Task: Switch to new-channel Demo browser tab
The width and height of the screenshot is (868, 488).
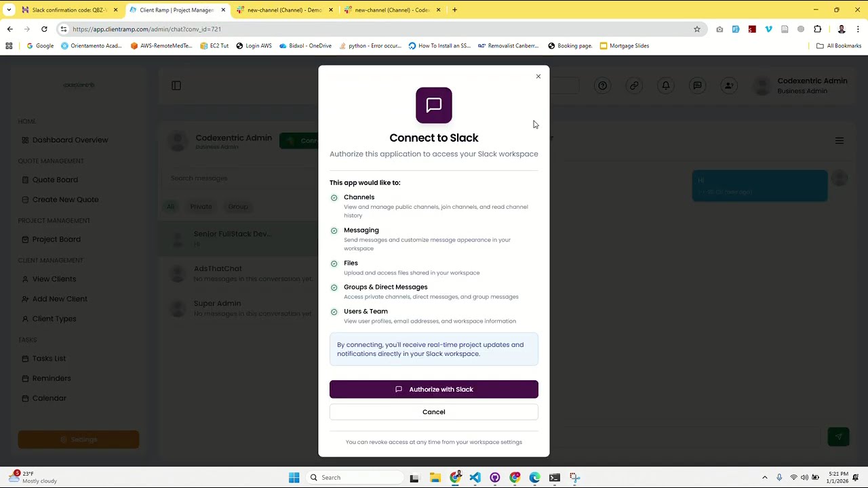Action: pyautogui.click(x=284, y=10)
